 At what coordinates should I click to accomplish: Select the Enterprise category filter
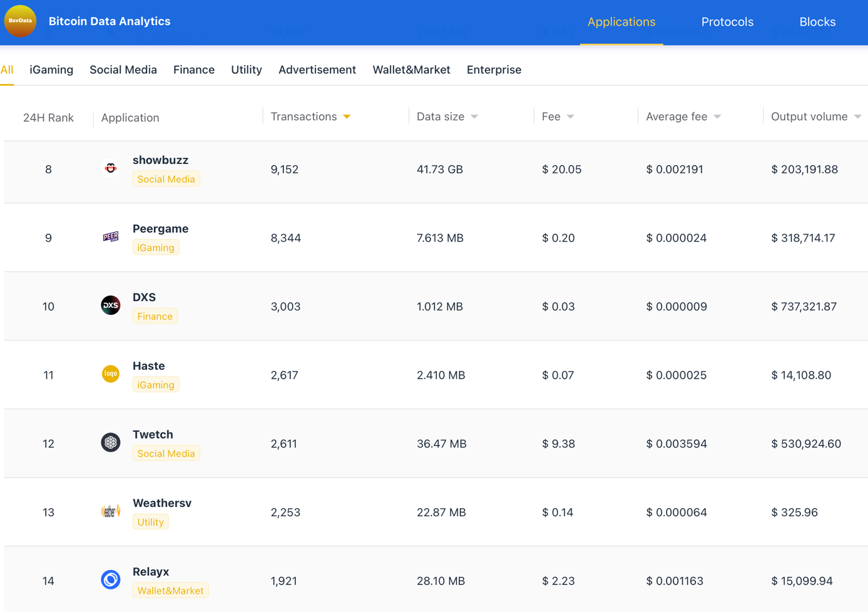pyautogui.click(x=494, y=69)
